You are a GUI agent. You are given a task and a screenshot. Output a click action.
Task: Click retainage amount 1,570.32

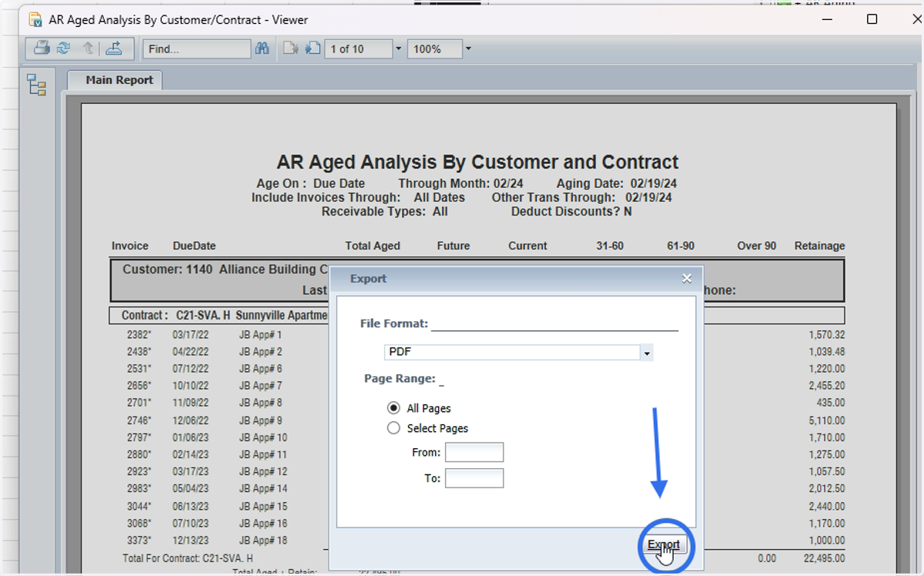coord(826,335)
